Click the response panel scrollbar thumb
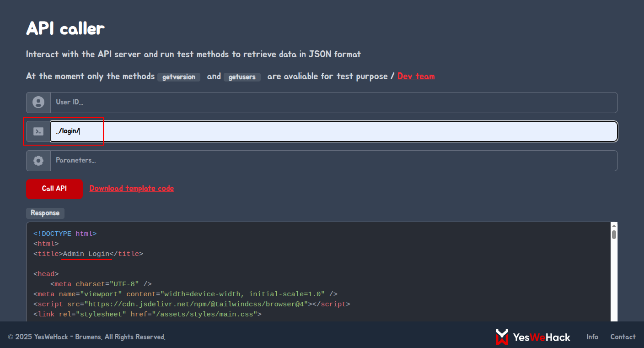This screenshot has width=644, height=348. [614, 234]
